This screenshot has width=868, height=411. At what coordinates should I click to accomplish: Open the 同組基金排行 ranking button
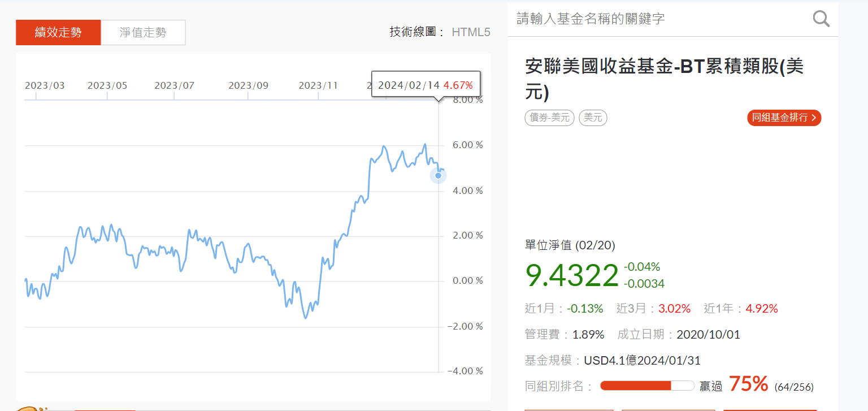coord(784,118)
